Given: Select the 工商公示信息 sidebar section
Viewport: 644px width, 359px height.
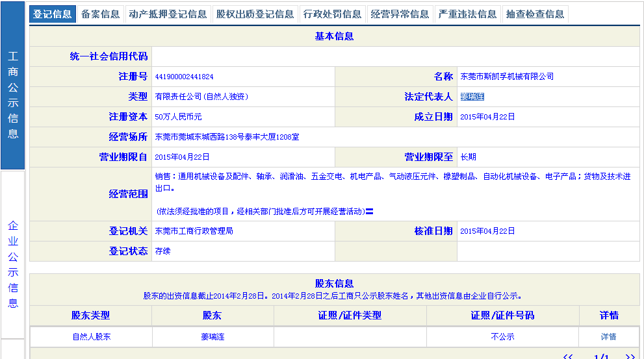Looking at the screenshot, I should pos(13,95).
